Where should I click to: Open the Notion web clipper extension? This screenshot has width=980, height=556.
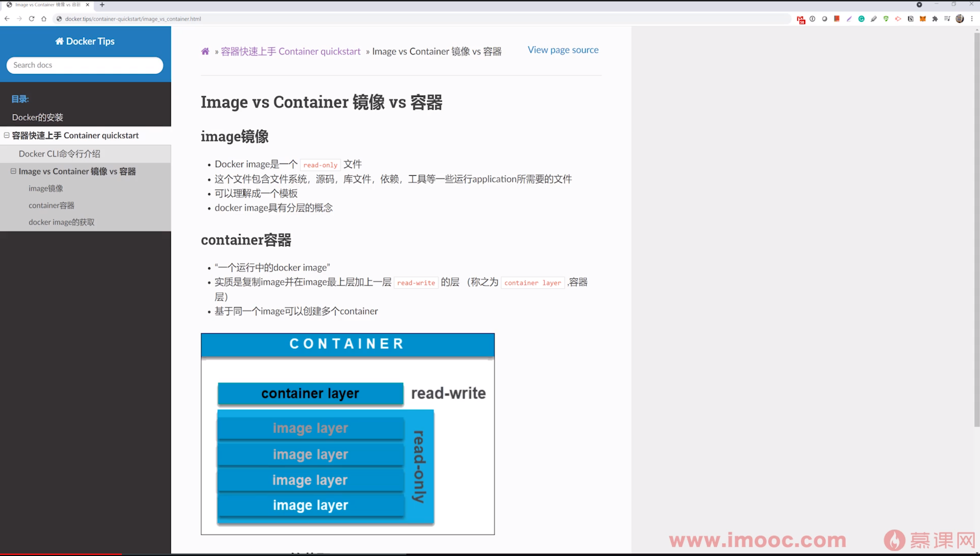point(910,19)
